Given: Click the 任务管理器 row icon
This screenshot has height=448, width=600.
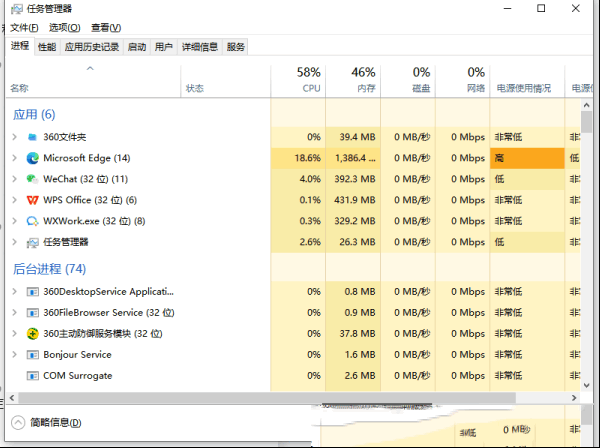Looking at the screenshot, I should (33, 242).
